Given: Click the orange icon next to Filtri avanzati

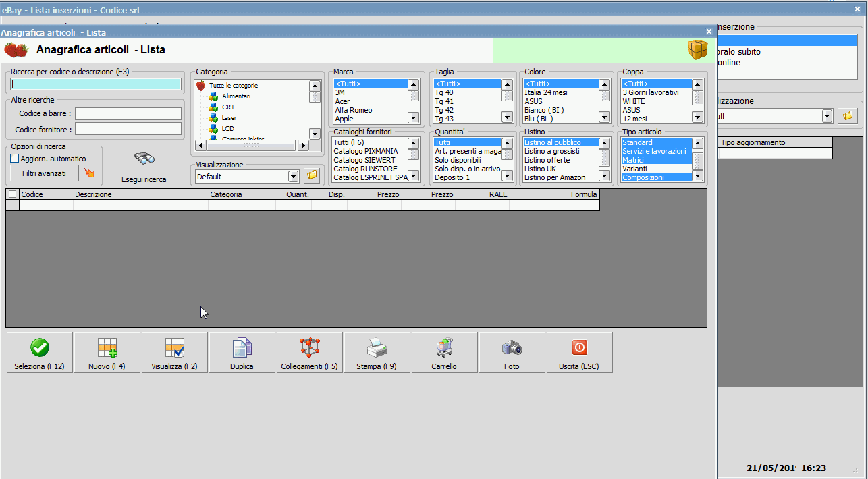Looking at the screenshot, I should click(x=89, y=173).
